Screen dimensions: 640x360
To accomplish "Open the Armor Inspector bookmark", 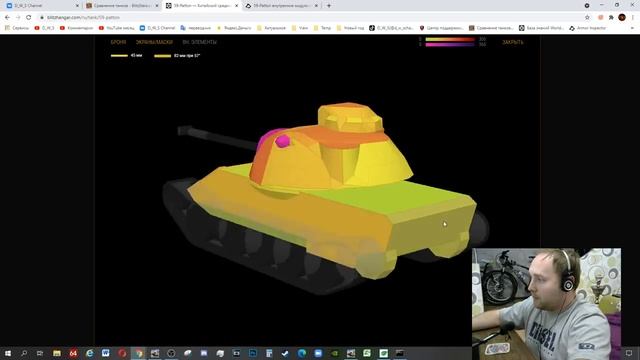I will 588,28.
